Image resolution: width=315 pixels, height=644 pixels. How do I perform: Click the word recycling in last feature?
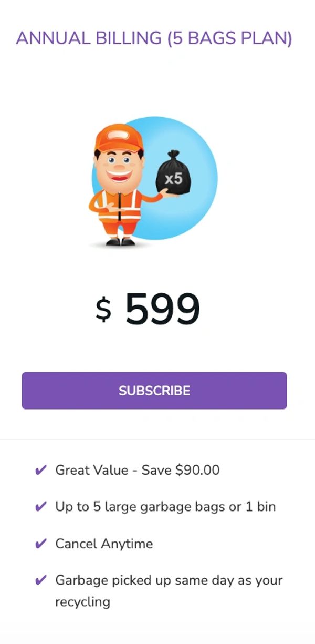pyautogui.click(x=82, y=601)
